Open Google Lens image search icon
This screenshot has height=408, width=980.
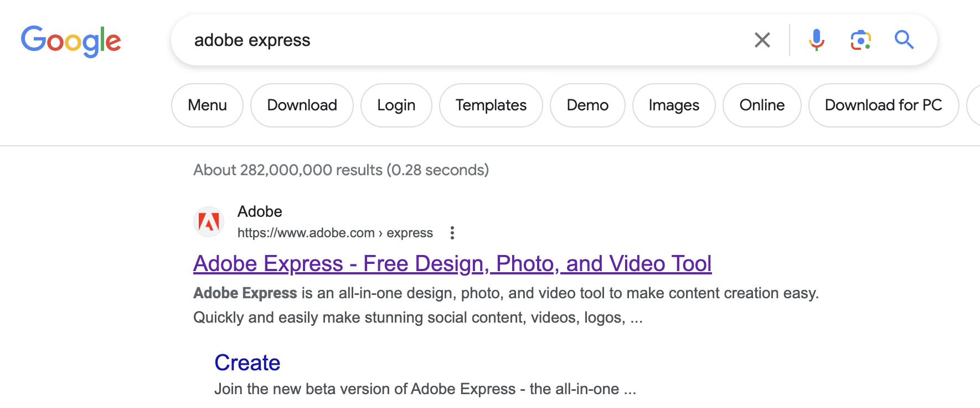(860, 40)
